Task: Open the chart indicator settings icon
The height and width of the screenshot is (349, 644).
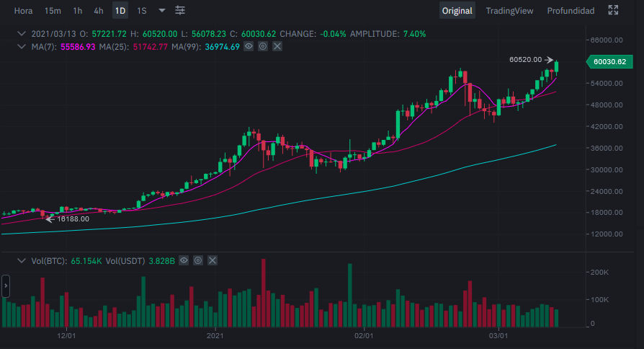Action: click(x=180, y=11)
